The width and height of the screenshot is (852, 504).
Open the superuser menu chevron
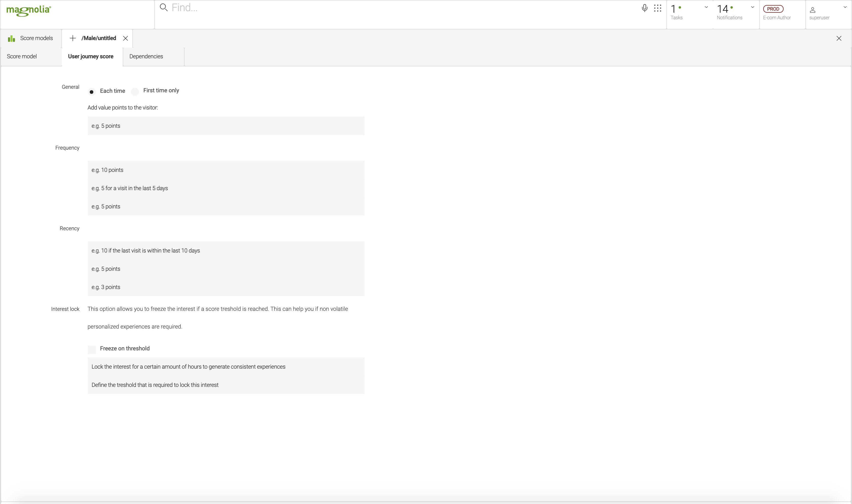click(x=845, y=7)
